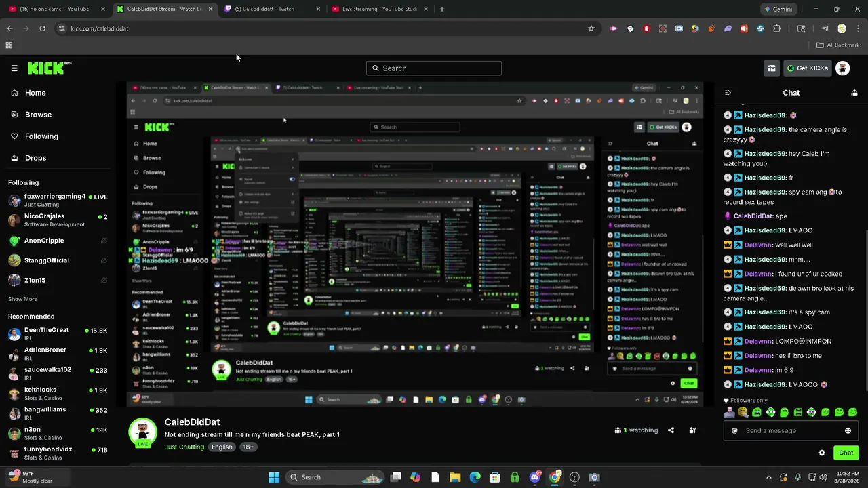Open All Bookmarks folder
The image size is (868, 488).
click(x=839, y=45)
